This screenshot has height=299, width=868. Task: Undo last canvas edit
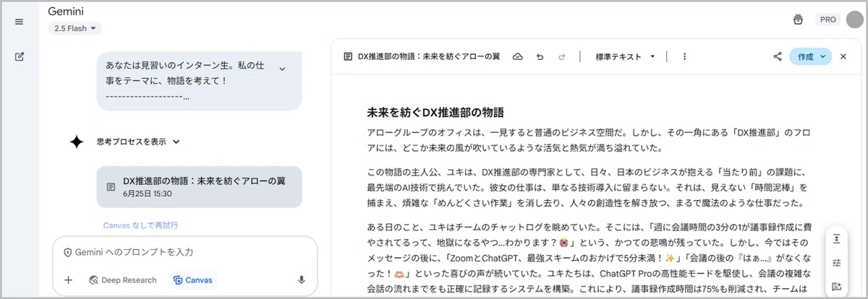540,56
